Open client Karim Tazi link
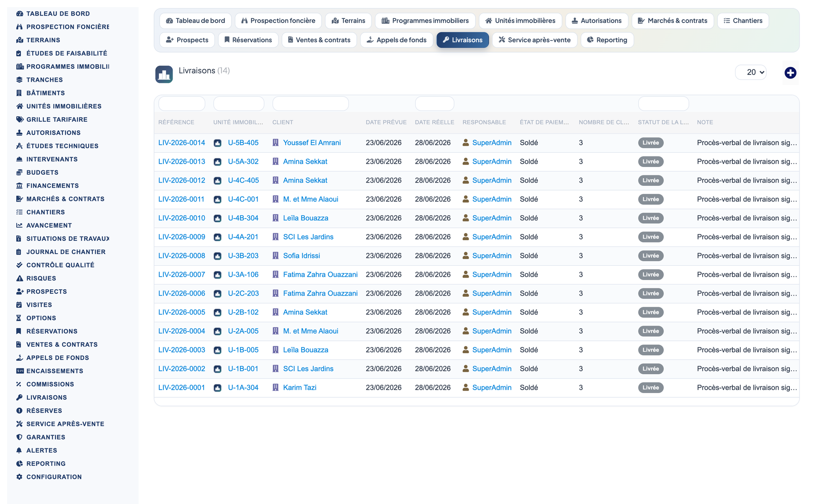Image resolution: width=815 pixels, height=504 pixels. tap(299, 388)
